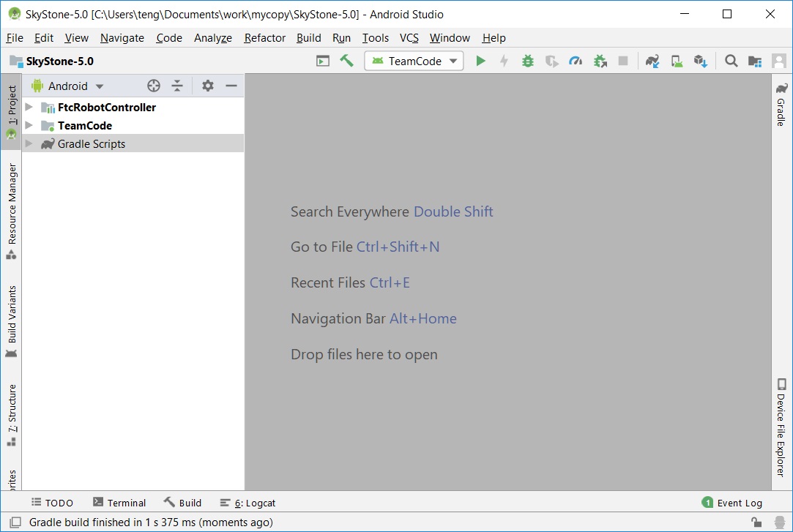Sync project with Gradle files elephant icon

point(652,61)
